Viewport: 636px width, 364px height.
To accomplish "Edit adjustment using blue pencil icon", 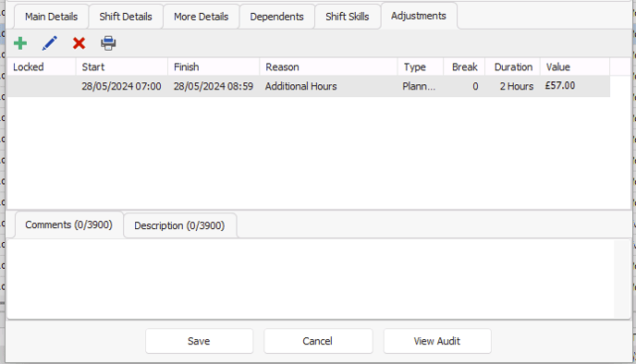I will [x=50, y=43].
